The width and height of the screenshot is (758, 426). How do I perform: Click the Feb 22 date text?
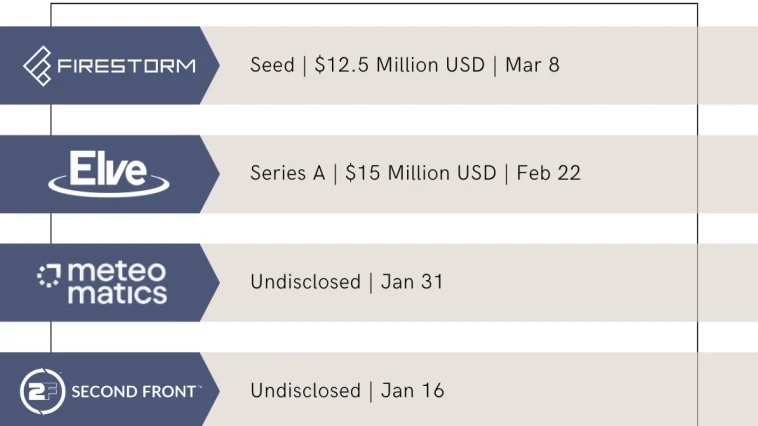(549, 173)
